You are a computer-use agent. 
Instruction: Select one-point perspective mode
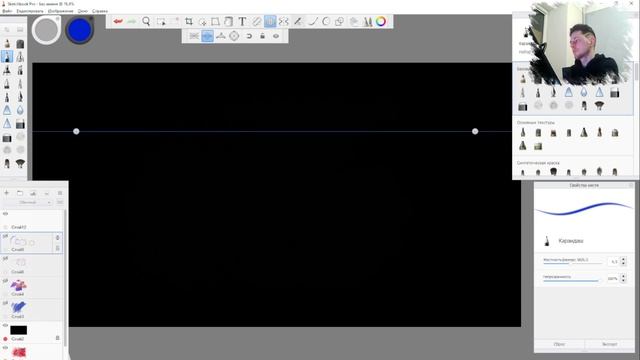coord(194,36)
